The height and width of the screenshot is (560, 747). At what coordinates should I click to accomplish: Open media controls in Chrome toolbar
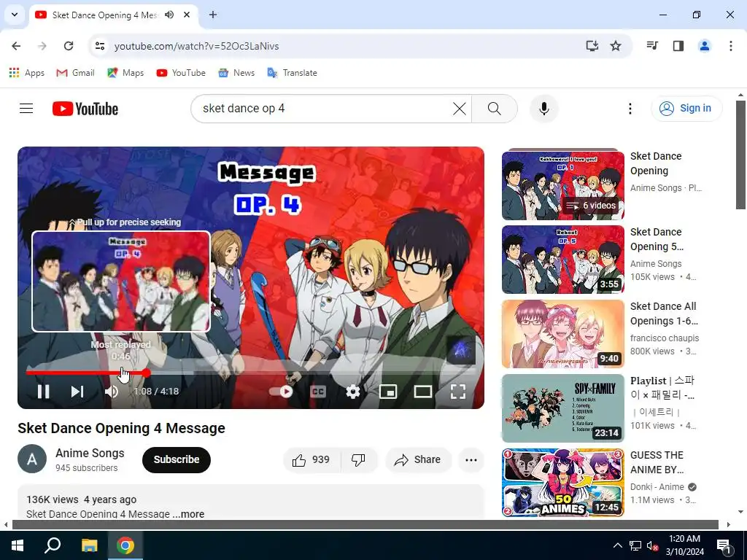tap(652, 46)
